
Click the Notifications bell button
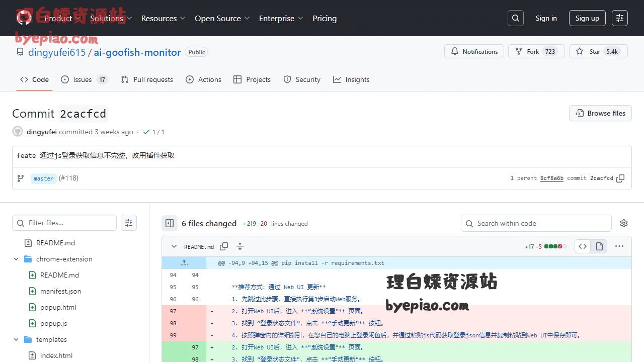click(474, 51)
